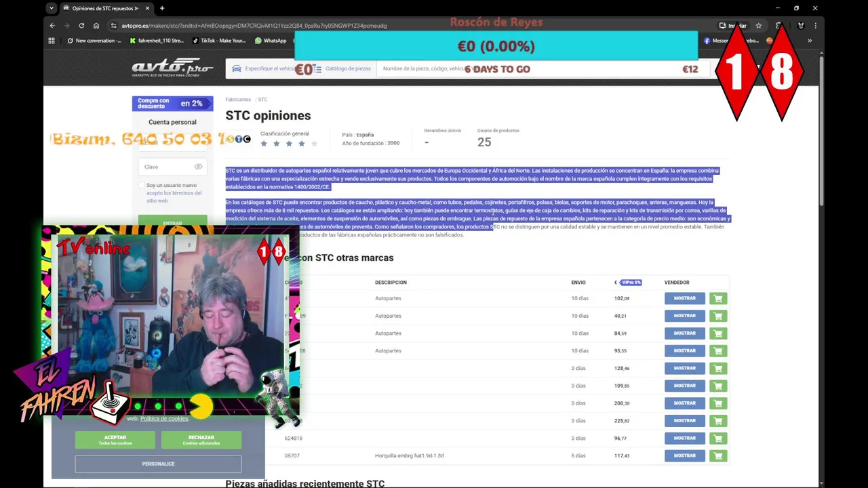This screenshot has height=488, width=868.
Task: Add the 95,35 item to cart
Action: pyautogui.click(x=718, y=350)
